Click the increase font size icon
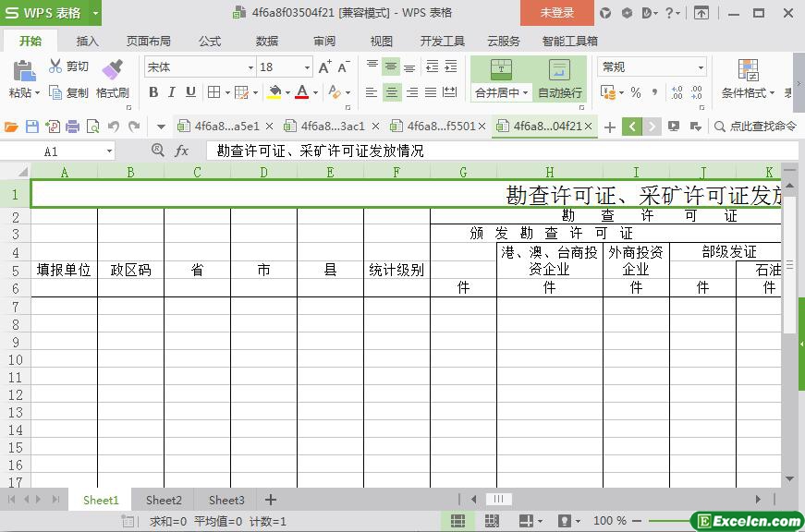This screenshot has width=805, height=532. (324, 67)
